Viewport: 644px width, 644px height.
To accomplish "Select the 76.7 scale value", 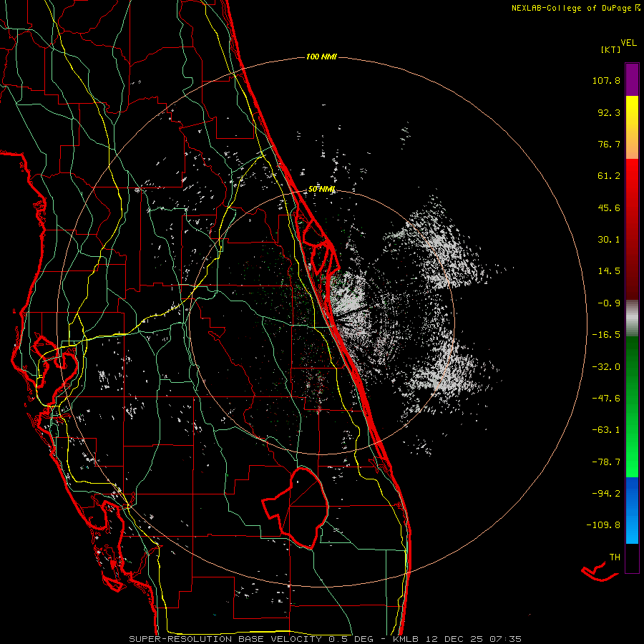I will pos(609,144).
